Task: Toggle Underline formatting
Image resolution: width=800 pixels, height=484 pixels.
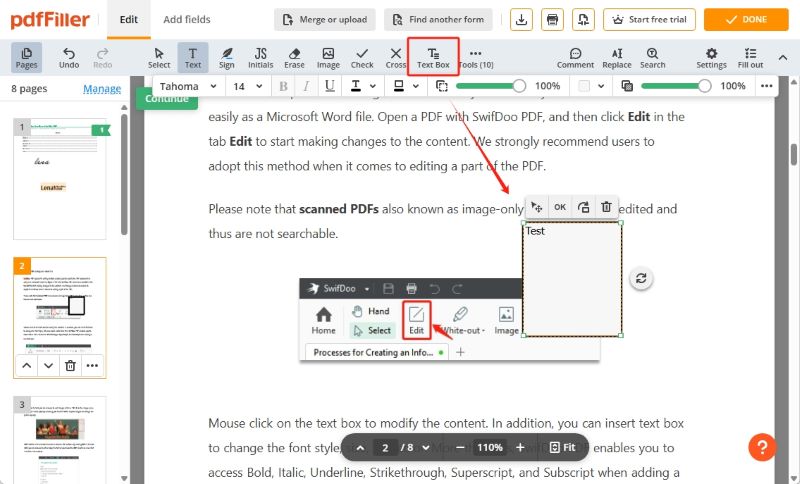Action: [330, 86]
